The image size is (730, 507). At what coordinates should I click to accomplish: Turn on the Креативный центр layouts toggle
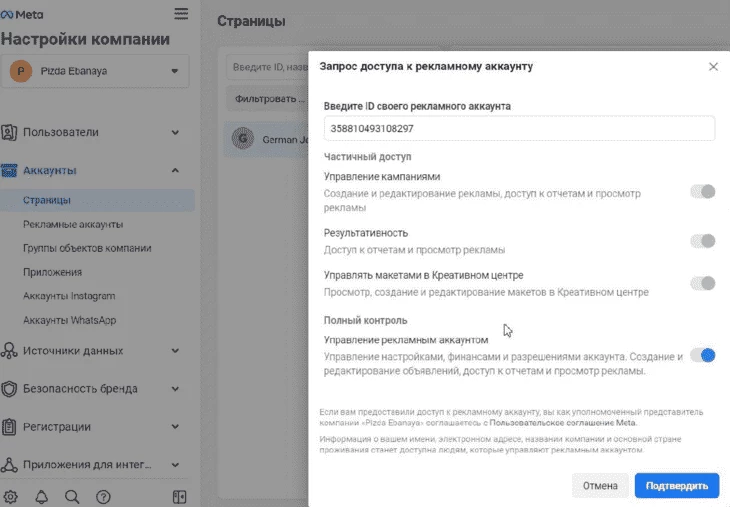pos(703,283)
